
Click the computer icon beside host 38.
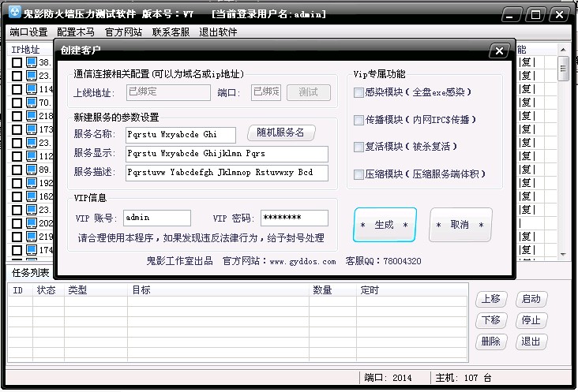(x=32, y=62)
